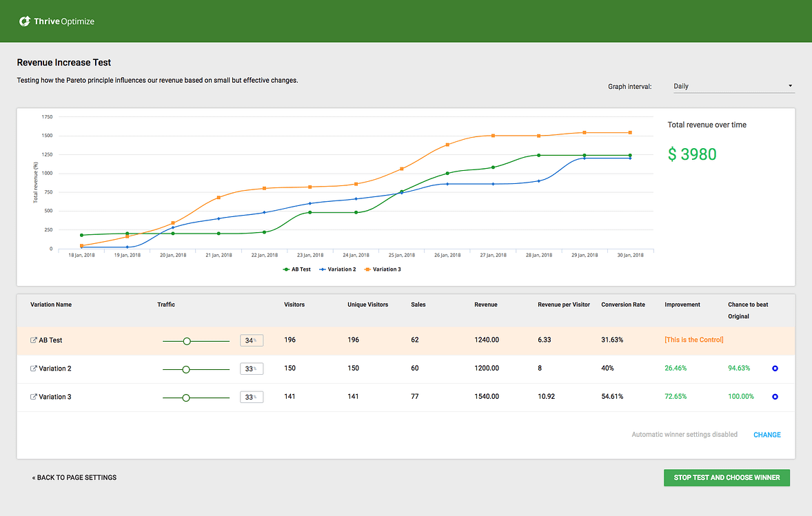Open the Graph interval dropdown
The width and height of the screenshot is (812, 516).
click(733, 85)
